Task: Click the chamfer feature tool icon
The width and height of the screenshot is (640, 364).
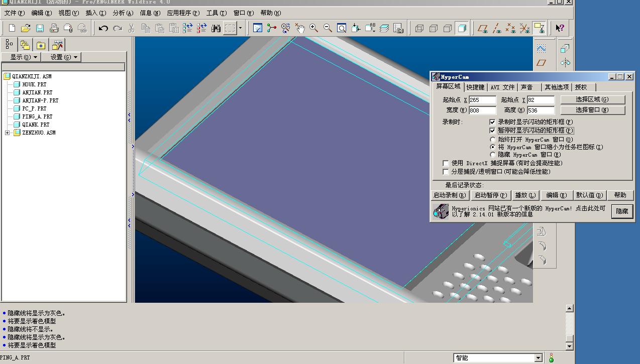Action: [542, 260]
